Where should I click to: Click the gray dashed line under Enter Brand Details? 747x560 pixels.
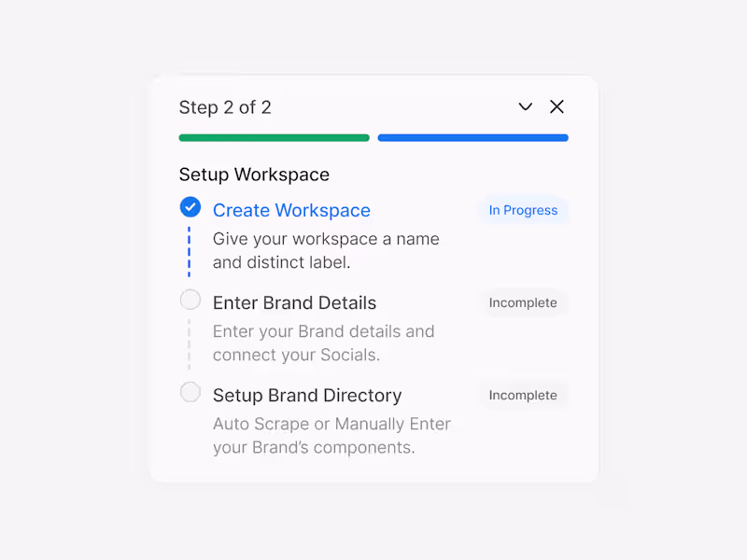[190, 343]
